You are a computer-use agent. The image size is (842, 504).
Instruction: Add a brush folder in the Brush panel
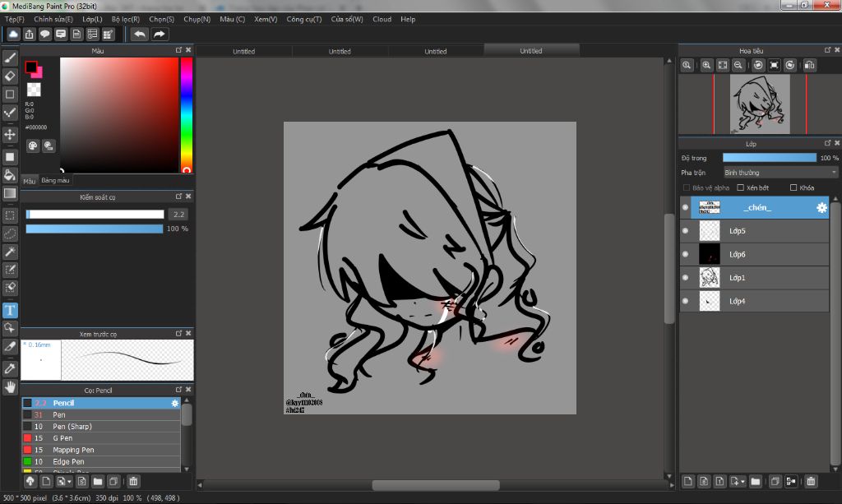(x=98, y=482)
